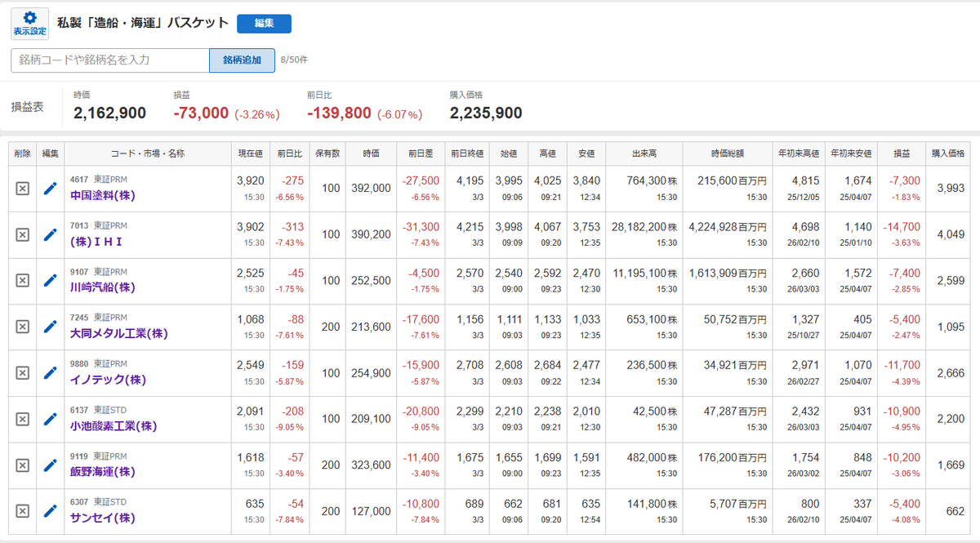Open the 表示設定 gear icon
980x543 pixels.
click(29, 24)
